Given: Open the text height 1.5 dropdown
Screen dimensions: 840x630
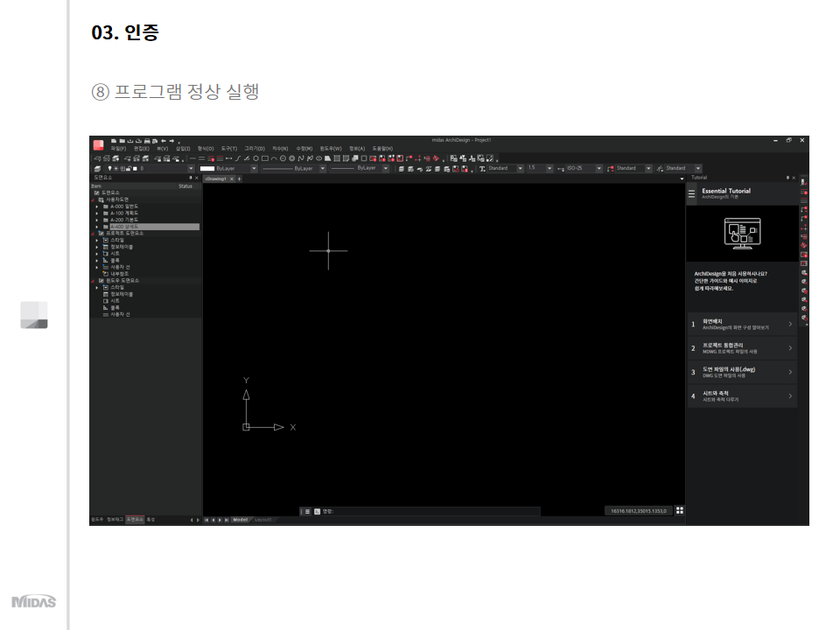Looking at the screenshot, I should point(549,168).
